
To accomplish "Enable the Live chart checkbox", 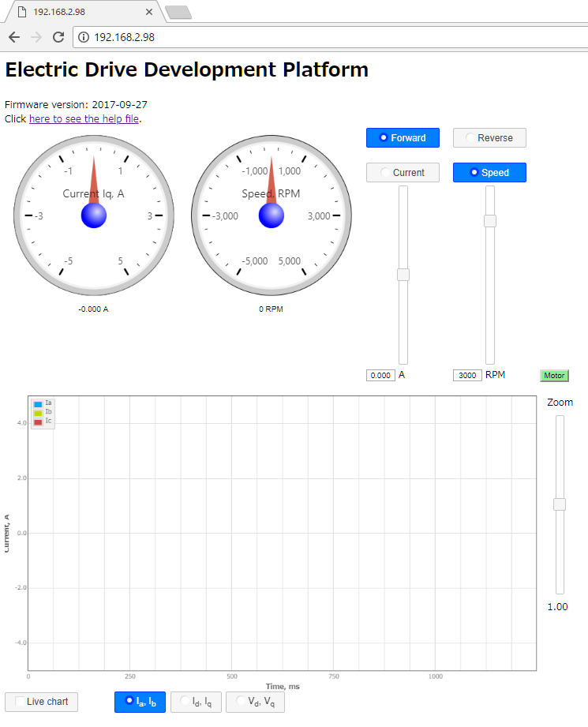I will (x=21, y=702).
